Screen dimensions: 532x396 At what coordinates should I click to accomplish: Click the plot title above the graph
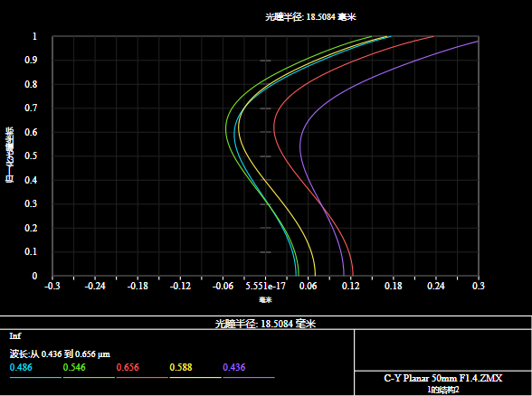pos(310,17)
